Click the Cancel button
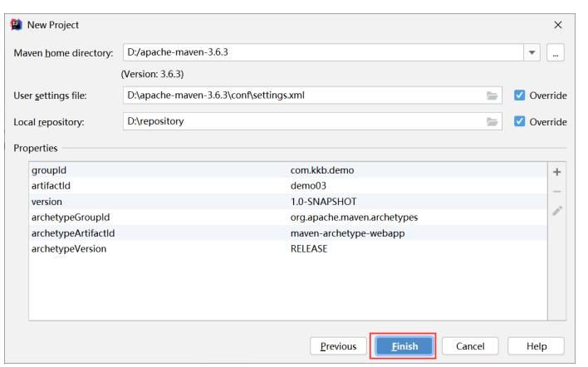The height and width of the screenshot is (367, 588). tap(470, 346)
